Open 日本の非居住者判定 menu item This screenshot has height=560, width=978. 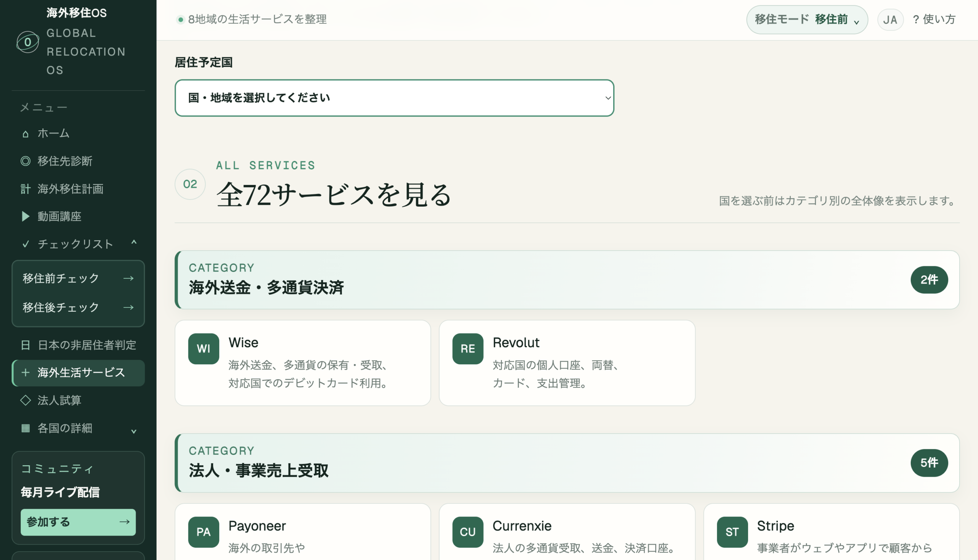[x=78, y=345]
